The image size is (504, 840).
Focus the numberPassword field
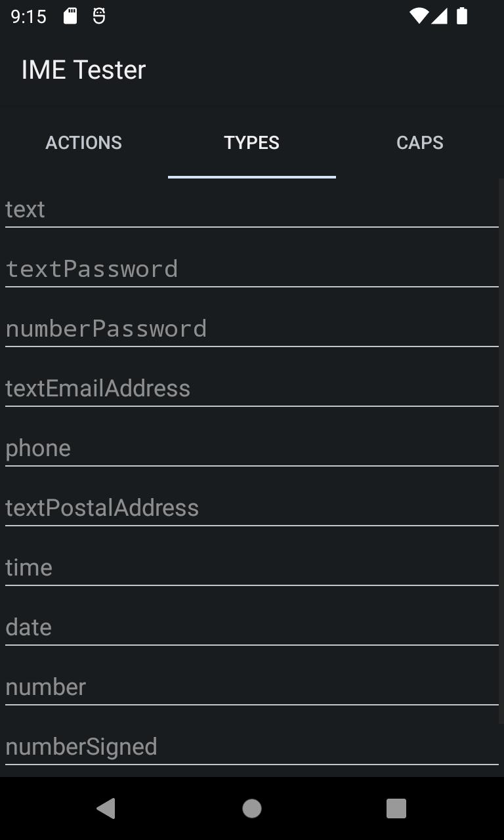(x=252, y=329)
